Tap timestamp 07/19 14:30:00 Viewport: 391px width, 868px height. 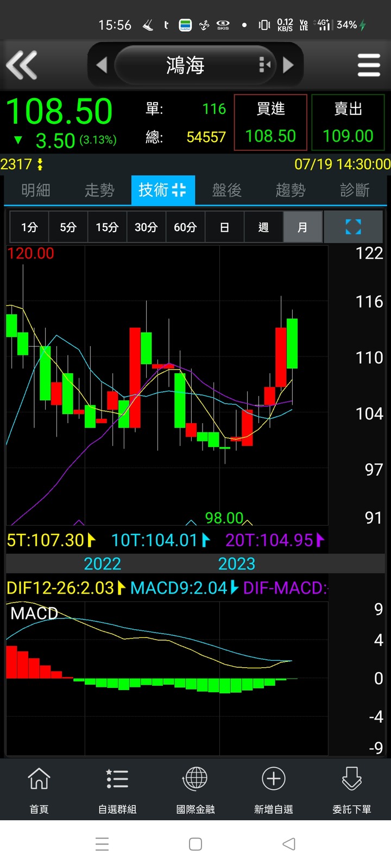coord(342,164)
